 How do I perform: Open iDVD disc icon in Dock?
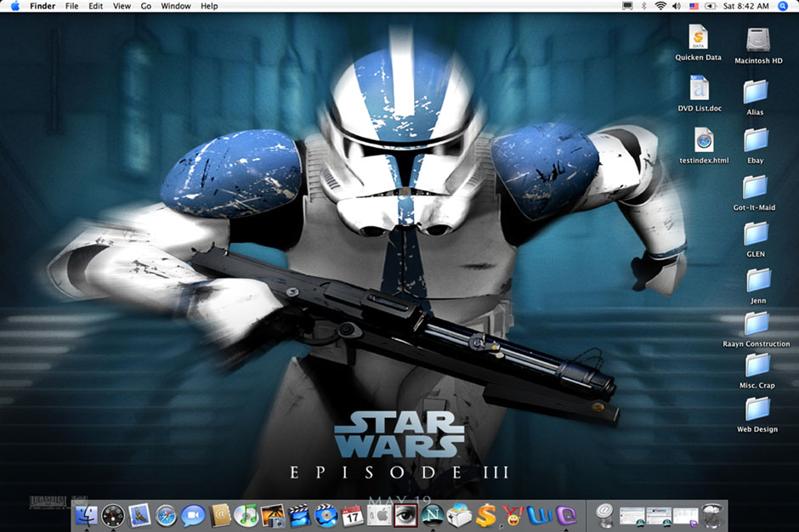(326, 516)
